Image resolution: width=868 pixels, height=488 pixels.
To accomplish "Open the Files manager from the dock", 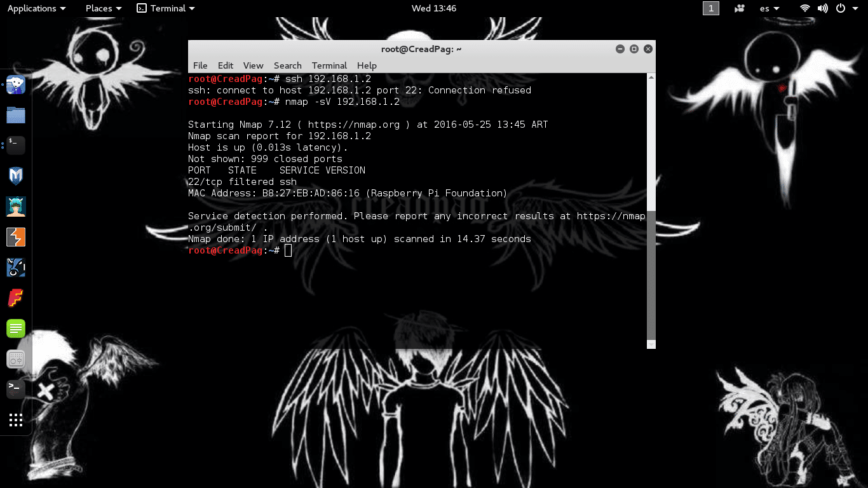I will point(15,115).
